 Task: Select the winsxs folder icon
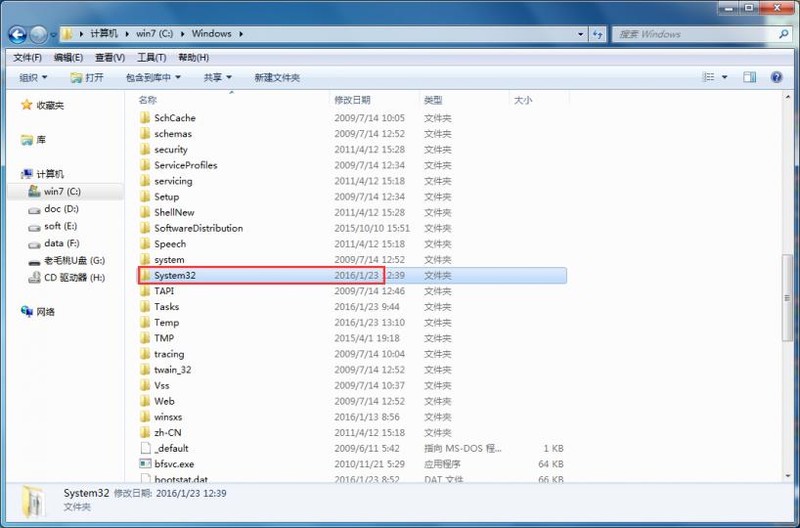tap(145, 417)
